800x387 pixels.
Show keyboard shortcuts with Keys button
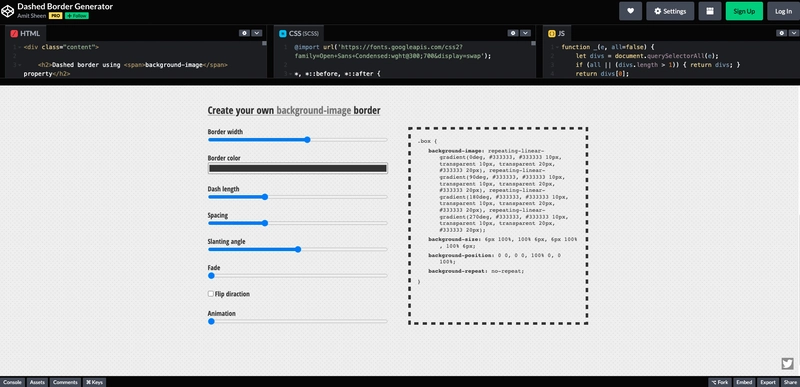94,382
